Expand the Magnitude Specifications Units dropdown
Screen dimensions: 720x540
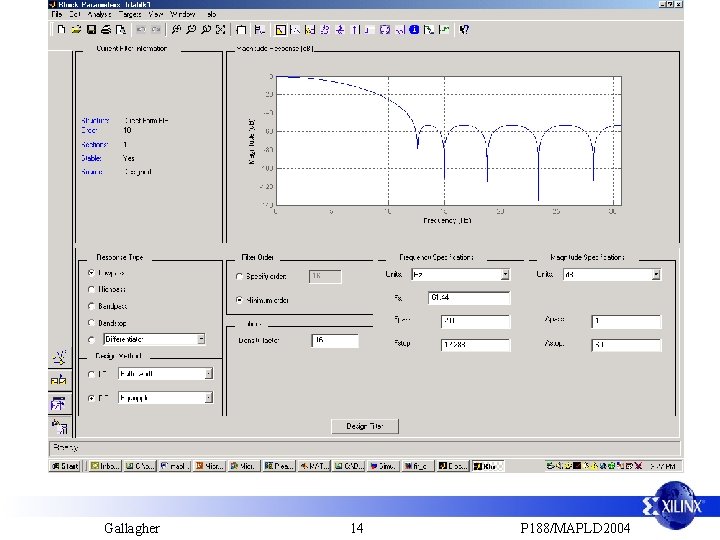[x=656, y=274]
